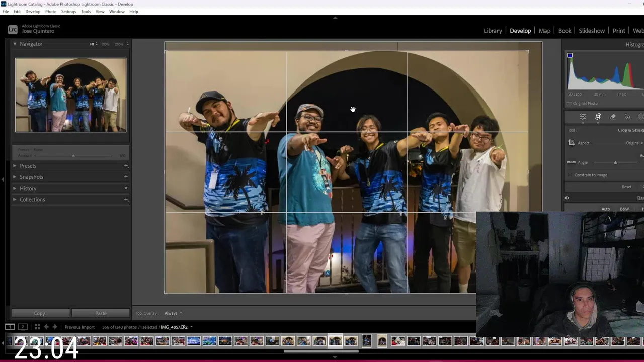Click Reset in Crop panel
Image resolution: width=644 pixels, height=362 pixels.
626,187
